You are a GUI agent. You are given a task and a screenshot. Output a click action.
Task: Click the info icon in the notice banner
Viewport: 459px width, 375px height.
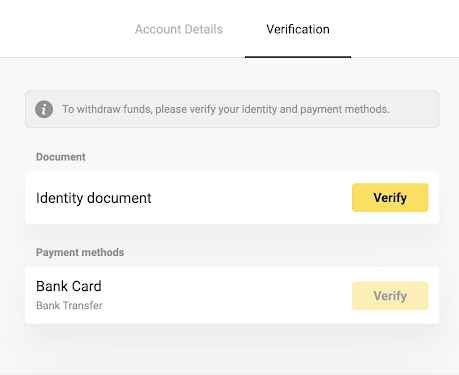(x=44, y=109)
